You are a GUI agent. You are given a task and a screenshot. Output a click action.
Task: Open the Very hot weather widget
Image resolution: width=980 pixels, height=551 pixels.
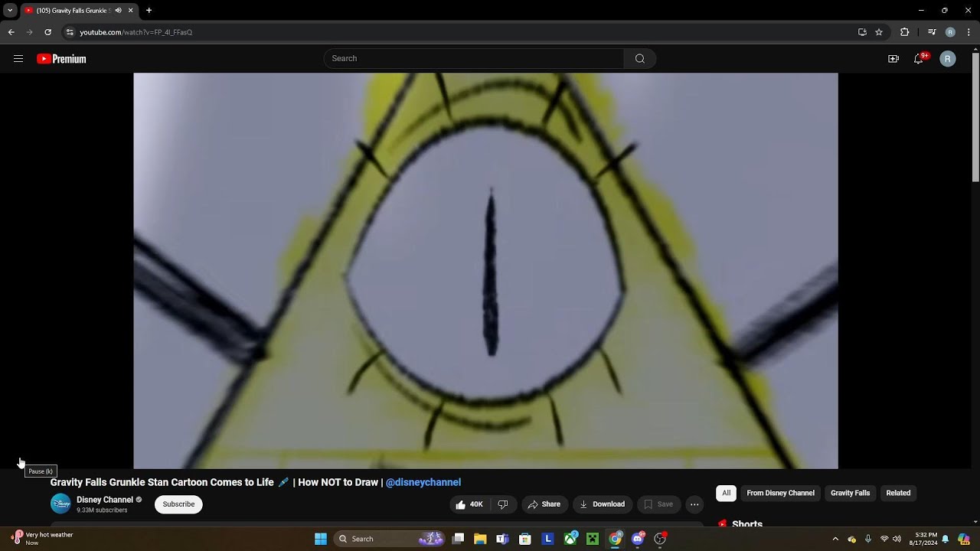click(43, 539)
